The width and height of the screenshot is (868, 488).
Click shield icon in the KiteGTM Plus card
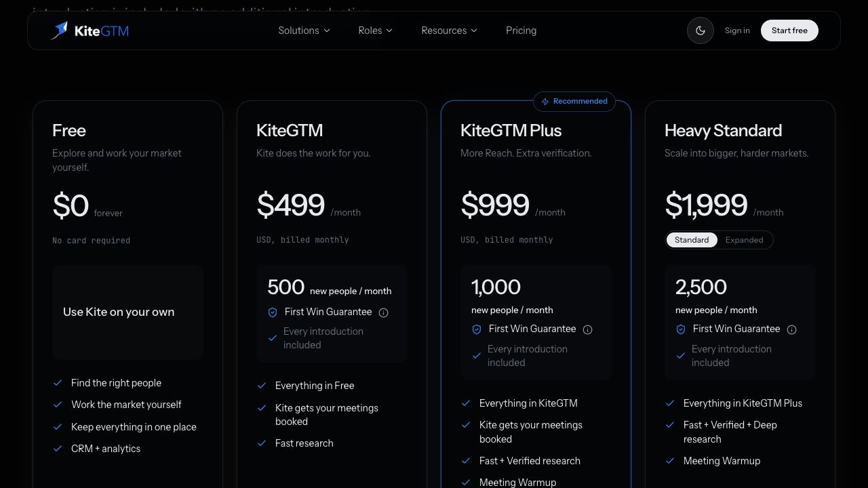pos(477,329)
